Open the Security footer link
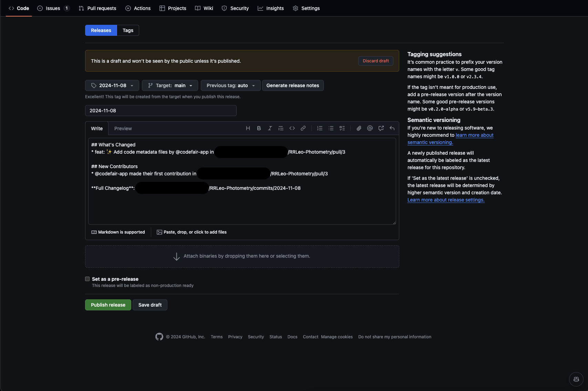 tap(256, 337)
